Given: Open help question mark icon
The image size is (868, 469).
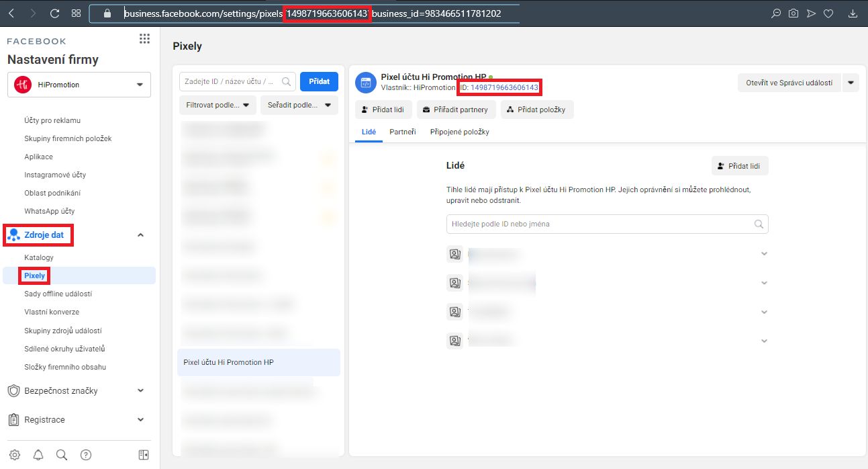Looking at the screenshot, I should (86, 455).
